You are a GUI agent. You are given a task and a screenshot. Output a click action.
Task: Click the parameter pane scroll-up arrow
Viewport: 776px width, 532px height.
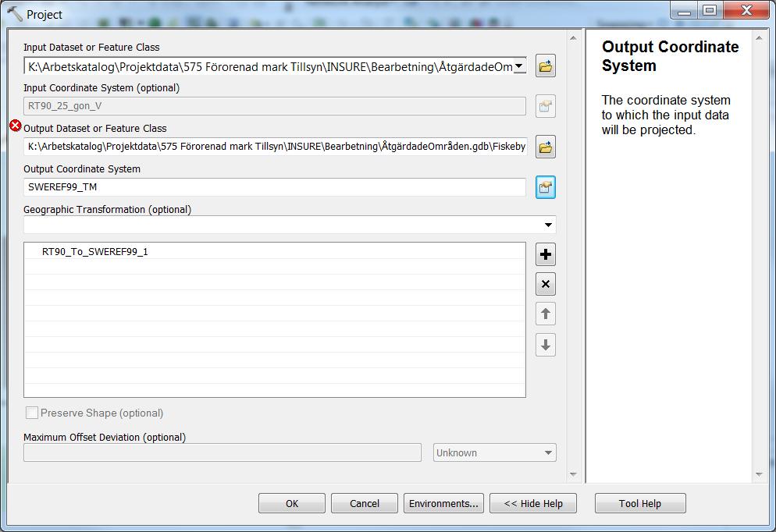pos(573,38)
